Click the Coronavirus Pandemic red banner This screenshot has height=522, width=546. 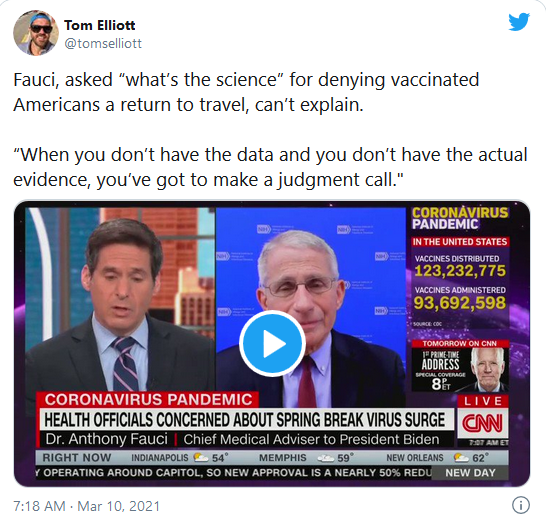pos(148,400)
